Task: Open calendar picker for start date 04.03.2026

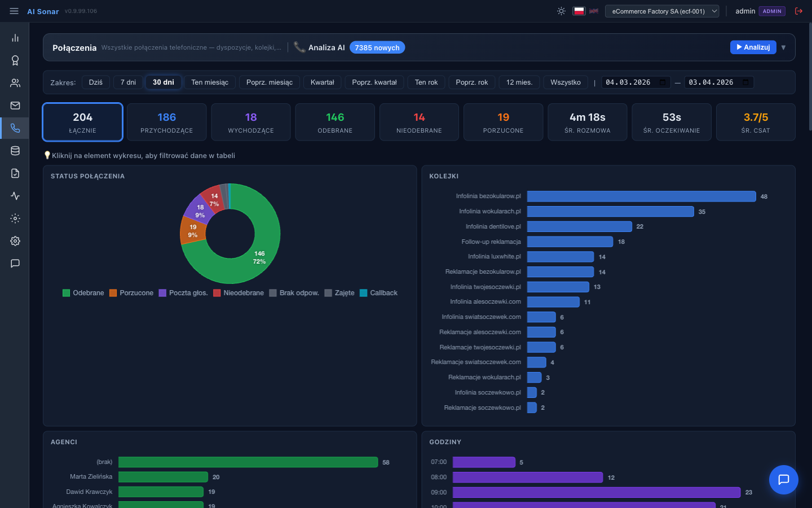Action: tap(663, 82)
